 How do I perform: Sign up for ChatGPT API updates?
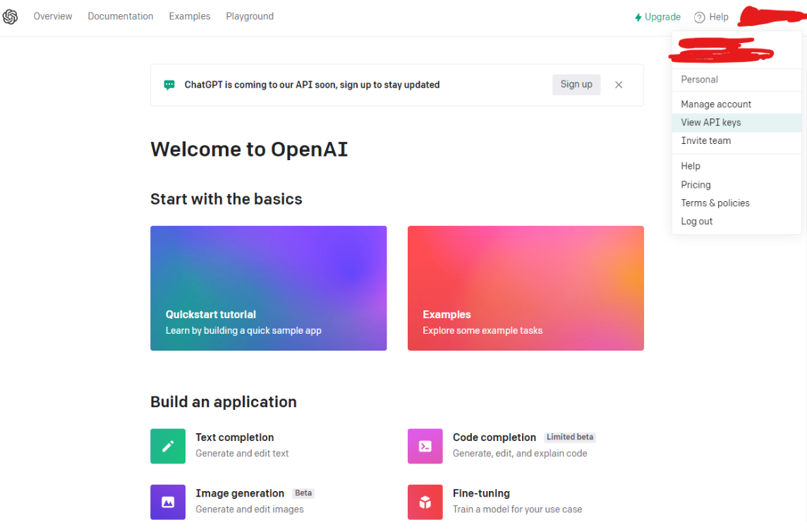pos(576,85)
